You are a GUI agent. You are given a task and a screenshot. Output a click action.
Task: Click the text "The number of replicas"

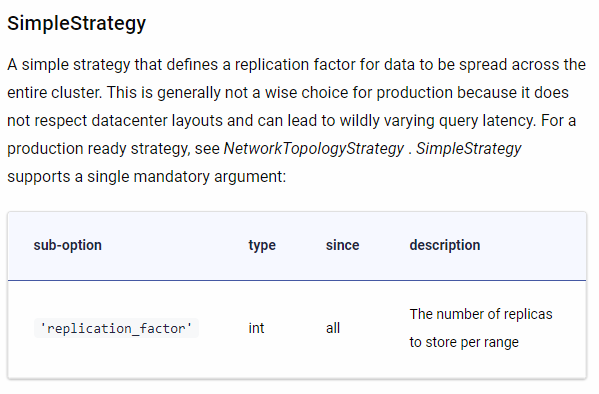(x=481, y=314)
